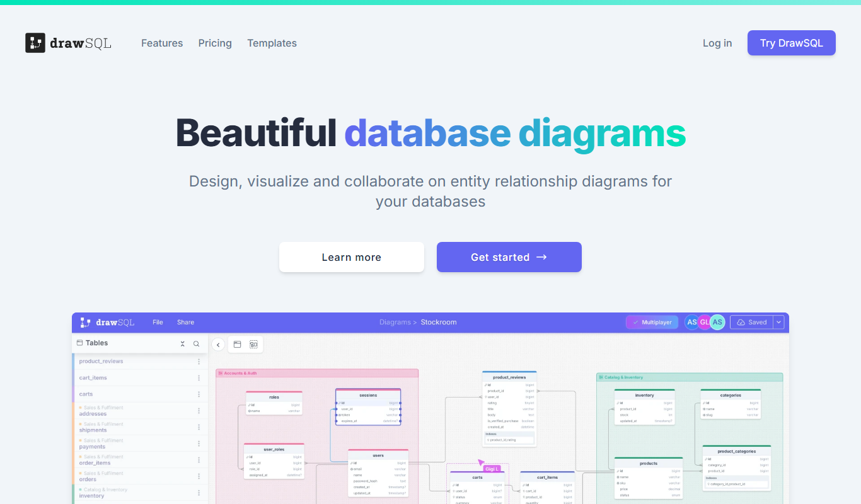Image resolution: width=861 pixels, height=504 pixels.
Task: Go to the Pricing page
Action: point(215,43)
